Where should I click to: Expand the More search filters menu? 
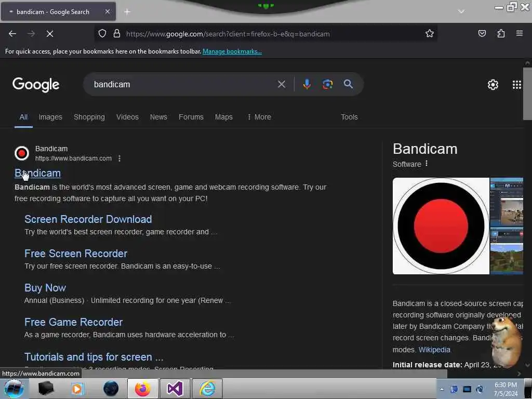[259, 117]
